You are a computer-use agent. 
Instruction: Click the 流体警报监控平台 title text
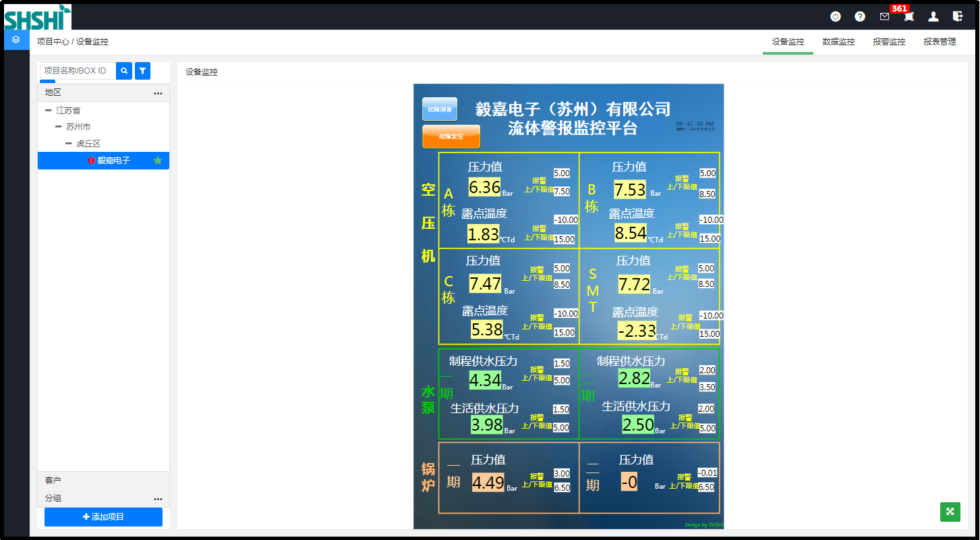coord(573,128)
